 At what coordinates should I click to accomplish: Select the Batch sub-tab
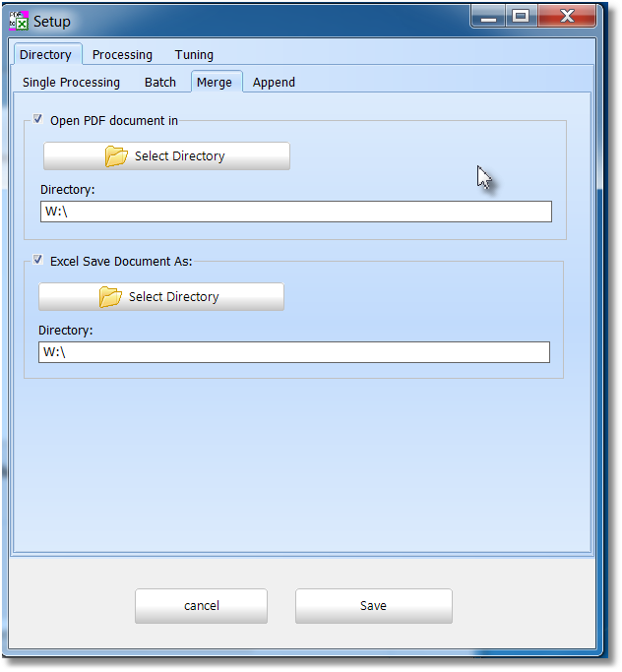click(160, 83)
